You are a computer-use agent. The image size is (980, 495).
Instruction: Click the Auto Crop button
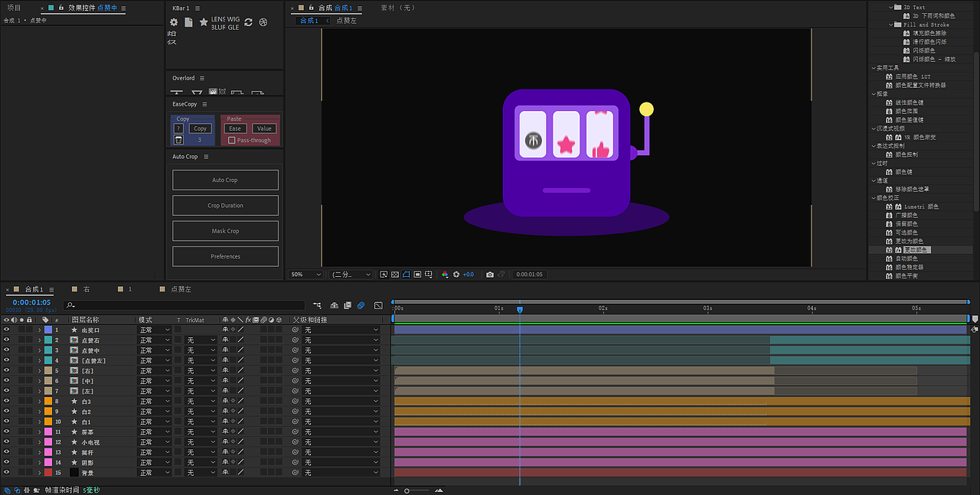click(225, 180)
